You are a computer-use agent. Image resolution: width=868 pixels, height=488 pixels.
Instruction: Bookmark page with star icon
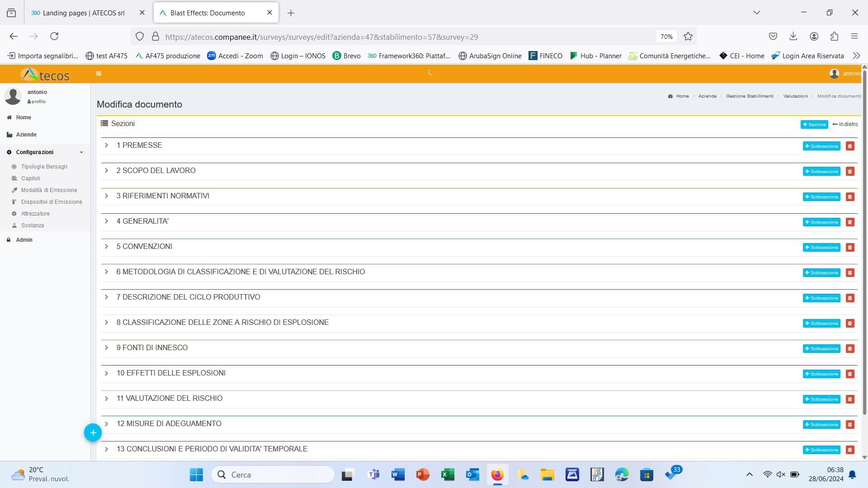(688, 37)
